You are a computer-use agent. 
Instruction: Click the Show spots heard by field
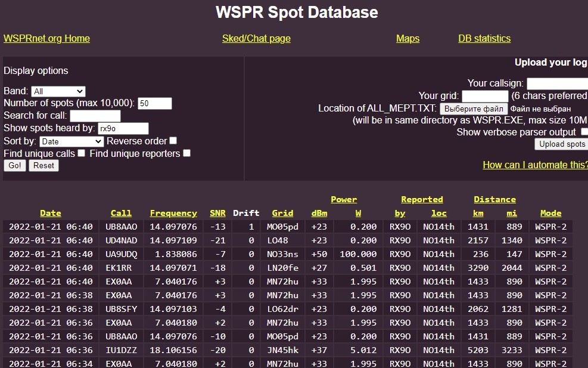[123, 129]
